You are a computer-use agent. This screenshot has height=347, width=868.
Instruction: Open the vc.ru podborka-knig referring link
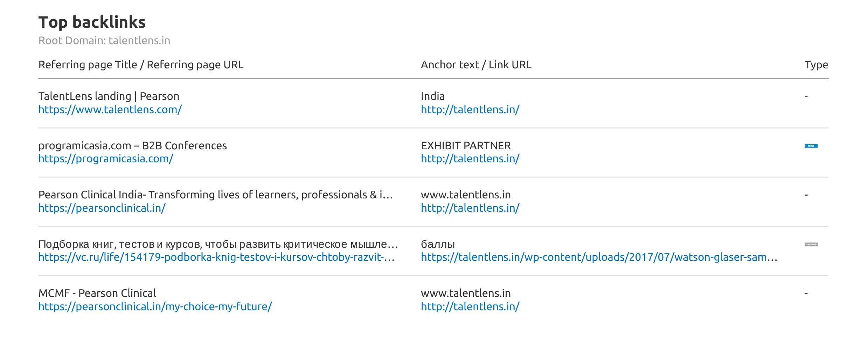pos(216,257)
